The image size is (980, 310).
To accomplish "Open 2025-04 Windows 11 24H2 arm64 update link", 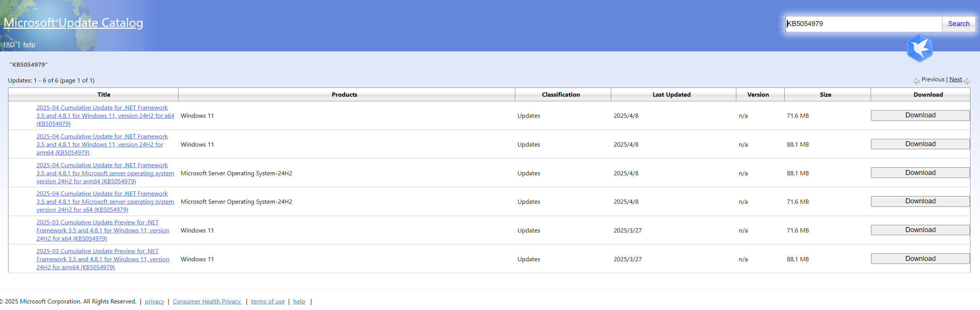I will click(102, 145).
